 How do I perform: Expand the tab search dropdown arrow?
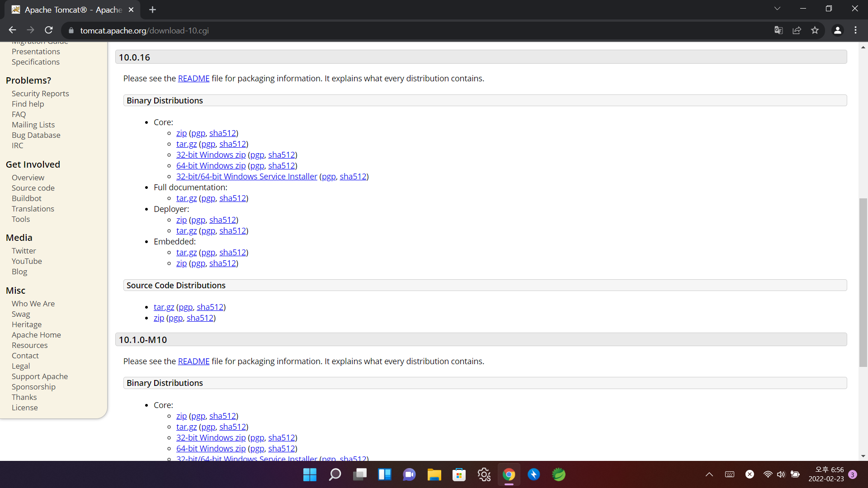(x=777, y=9)
